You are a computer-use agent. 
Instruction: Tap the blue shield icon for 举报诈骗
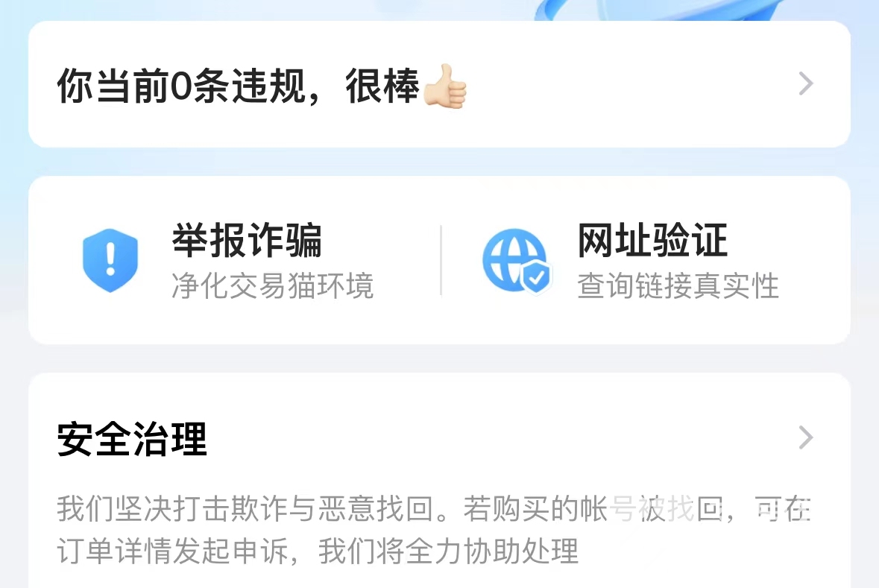[x=110, y=260]
